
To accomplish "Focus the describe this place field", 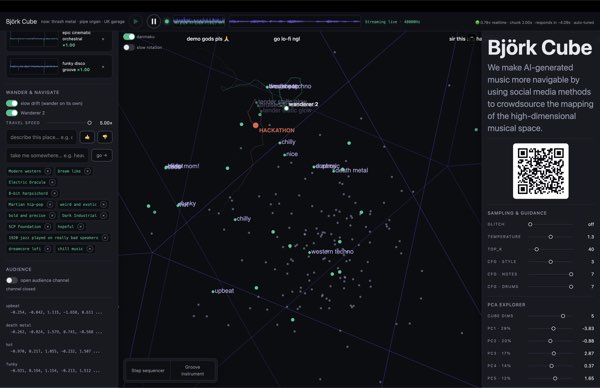I will 41,137.
